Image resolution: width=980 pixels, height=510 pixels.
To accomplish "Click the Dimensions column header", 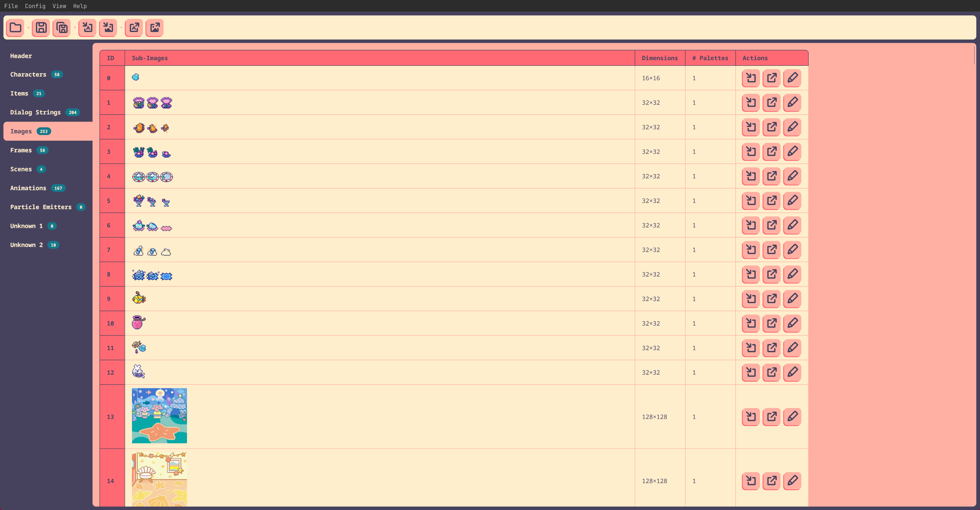I will [660, 58].
